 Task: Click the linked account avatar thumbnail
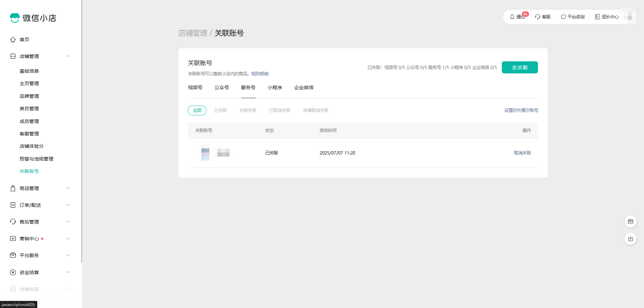[205, 153]
